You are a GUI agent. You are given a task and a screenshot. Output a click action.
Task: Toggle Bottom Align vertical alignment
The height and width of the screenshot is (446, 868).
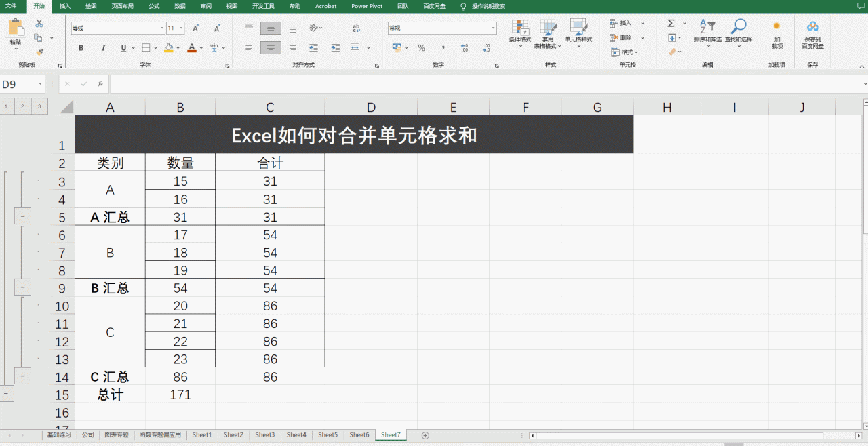[x=292, y=28]
